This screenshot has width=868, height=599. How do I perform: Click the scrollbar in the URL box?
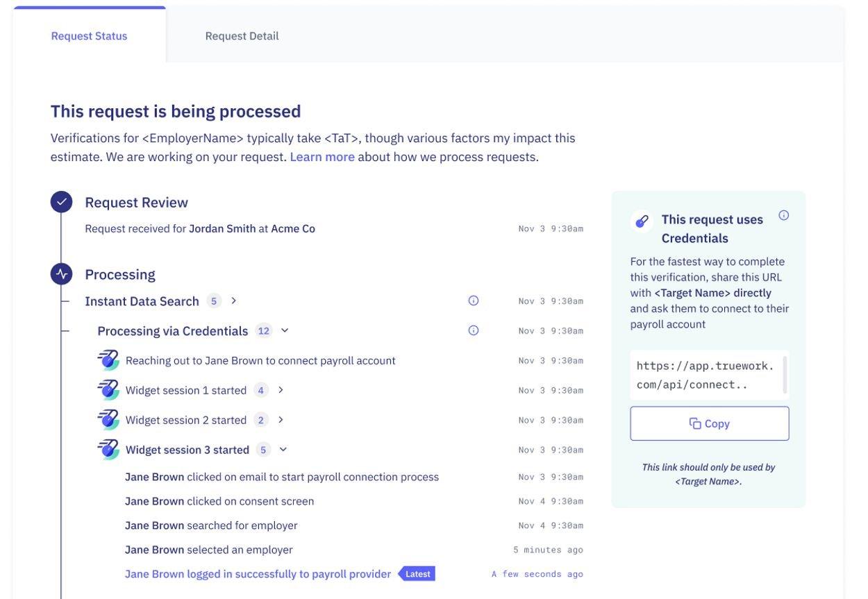[785, 375]
